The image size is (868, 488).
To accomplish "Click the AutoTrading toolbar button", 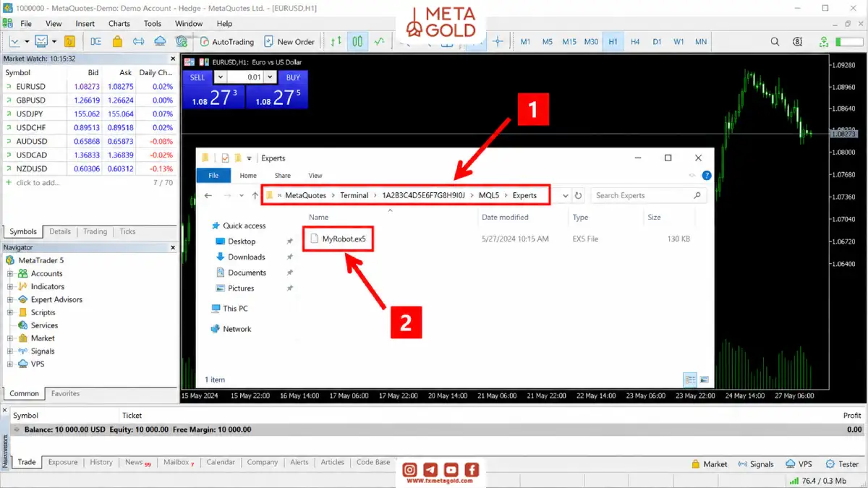I will click(x=226, y=42).
